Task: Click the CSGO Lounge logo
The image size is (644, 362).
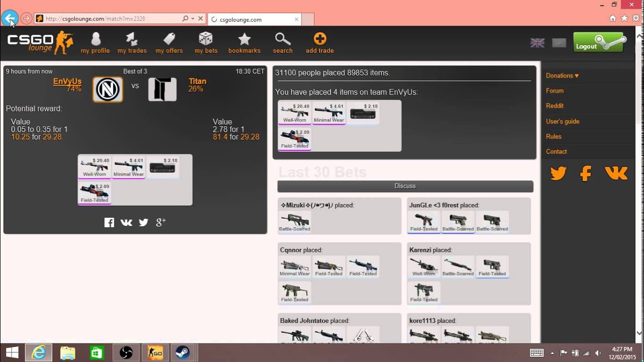Action: 40,42
